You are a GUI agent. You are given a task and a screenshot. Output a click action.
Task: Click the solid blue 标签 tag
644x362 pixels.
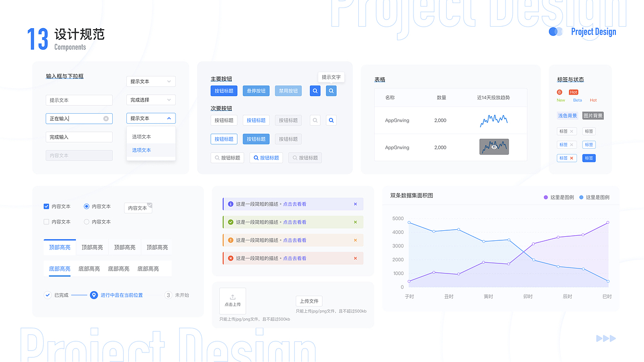click(589, 158)
